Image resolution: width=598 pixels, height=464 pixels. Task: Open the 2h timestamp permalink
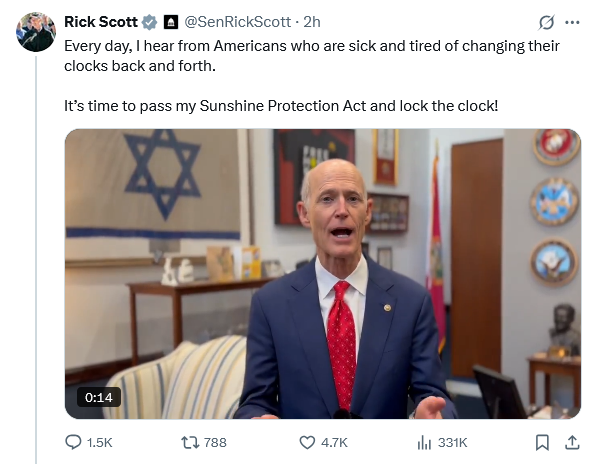point(312,22)
